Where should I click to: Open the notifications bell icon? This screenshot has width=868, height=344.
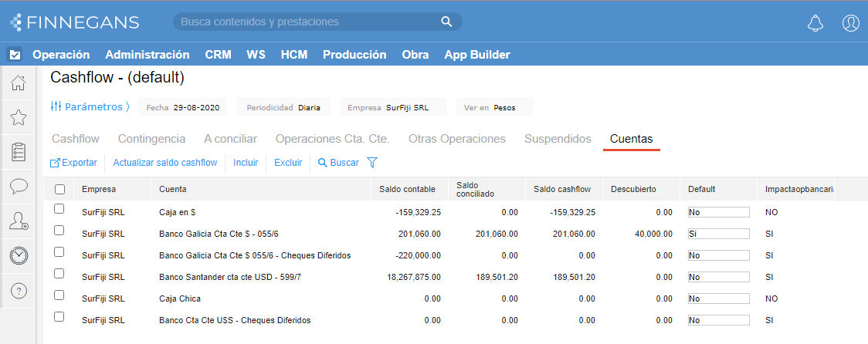pyautogui.click(x=815, y=23)
